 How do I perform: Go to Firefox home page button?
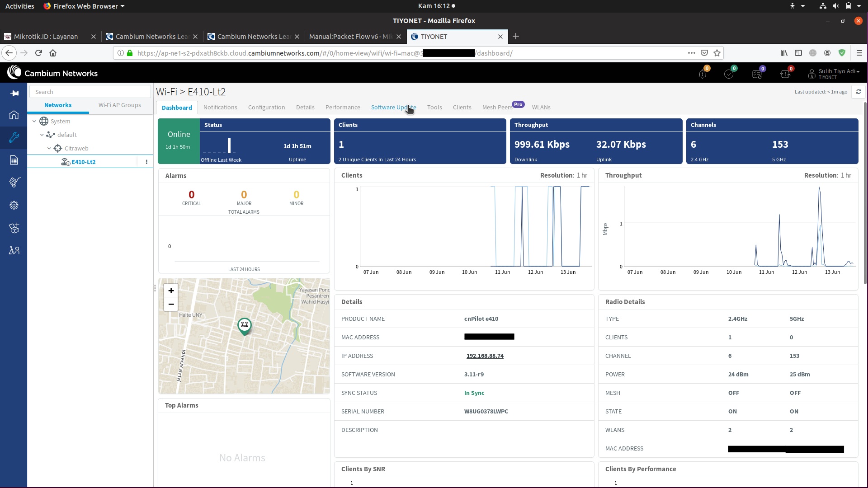click(53, 53)
